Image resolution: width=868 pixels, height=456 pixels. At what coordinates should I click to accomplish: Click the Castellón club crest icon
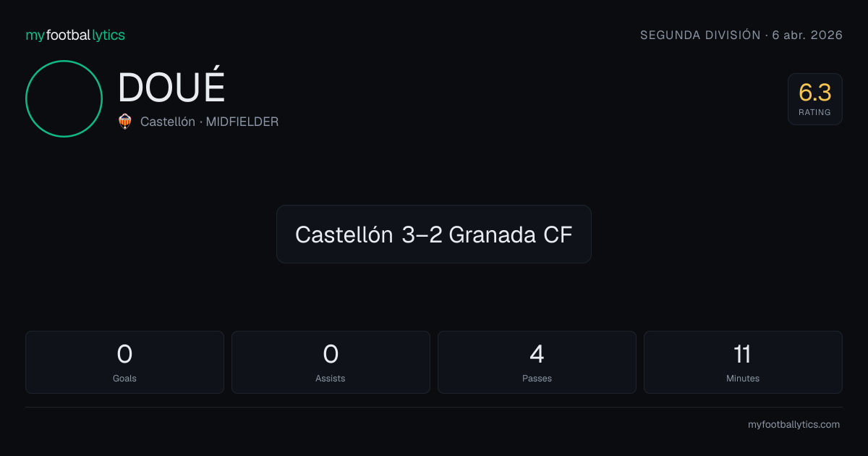click(x=125, y=122)
